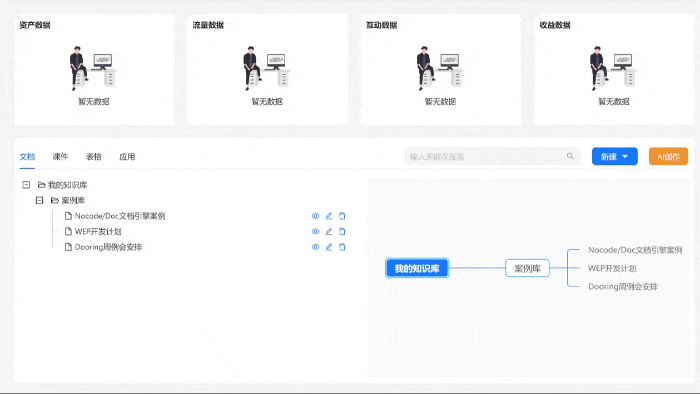This screenshot has width=700, height=394.
Task: Preview the Dooring周例会安排 document with eye icon
Action: [315, 247]
